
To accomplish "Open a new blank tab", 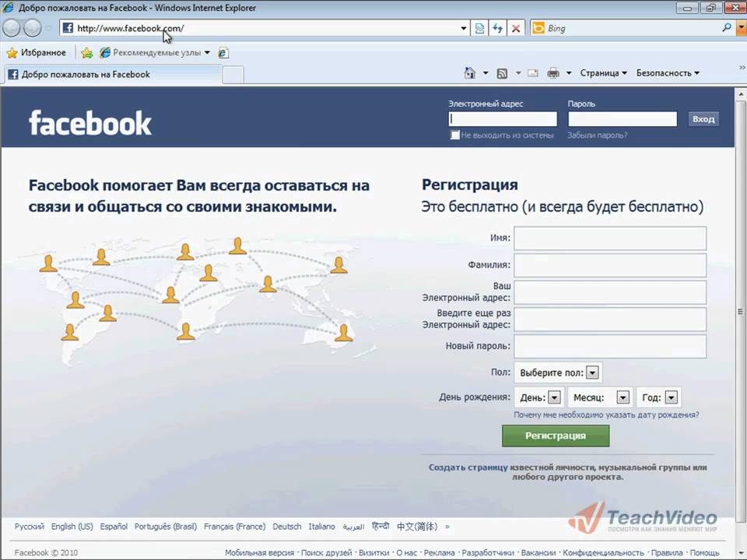I will [233, 75].
